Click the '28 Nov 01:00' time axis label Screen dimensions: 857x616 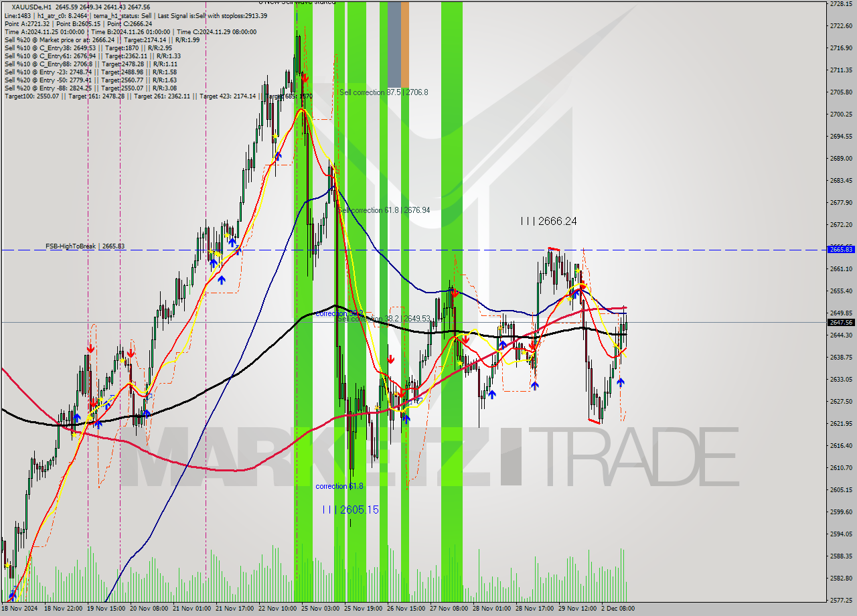(x=492, y=609)
